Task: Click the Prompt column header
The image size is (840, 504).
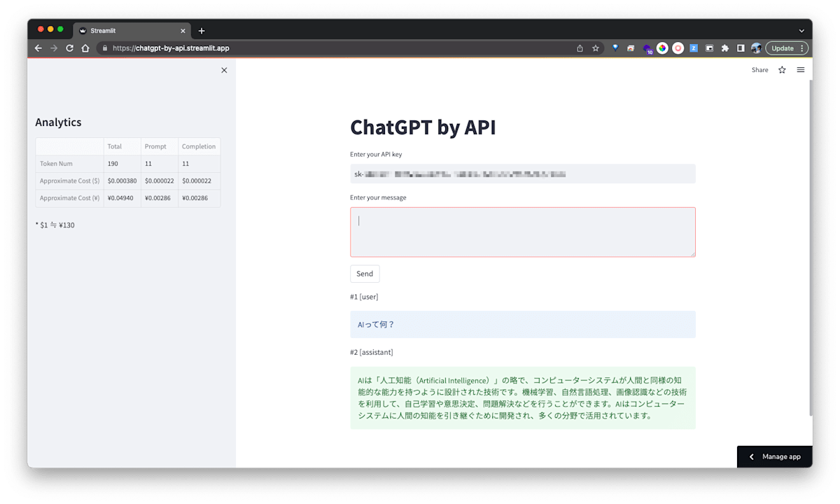Action: (160, 146)
